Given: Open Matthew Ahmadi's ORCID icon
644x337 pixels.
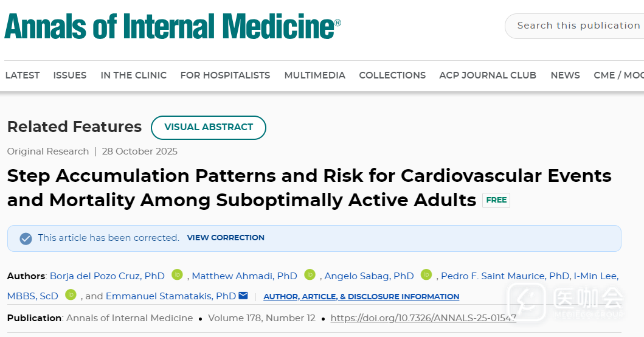Looking at the screenshot, I should click(x=310, y=275).
